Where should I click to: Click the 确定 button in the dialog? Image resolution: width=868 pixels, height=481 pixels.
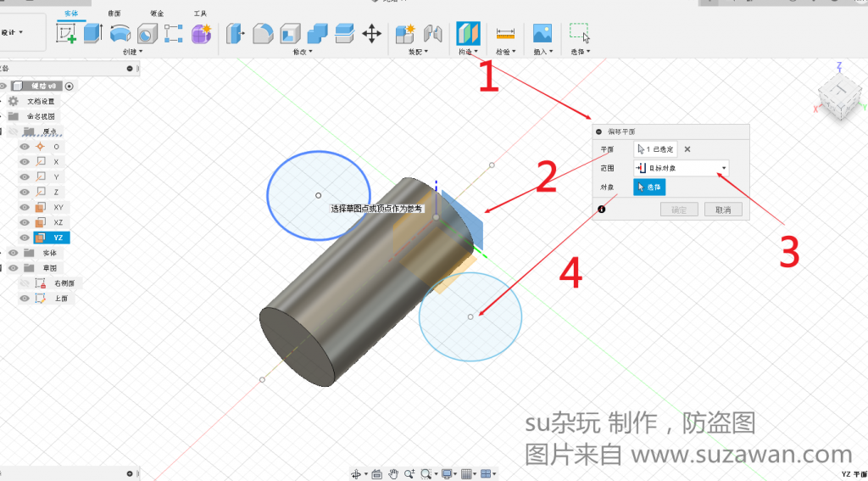(679, 210)
